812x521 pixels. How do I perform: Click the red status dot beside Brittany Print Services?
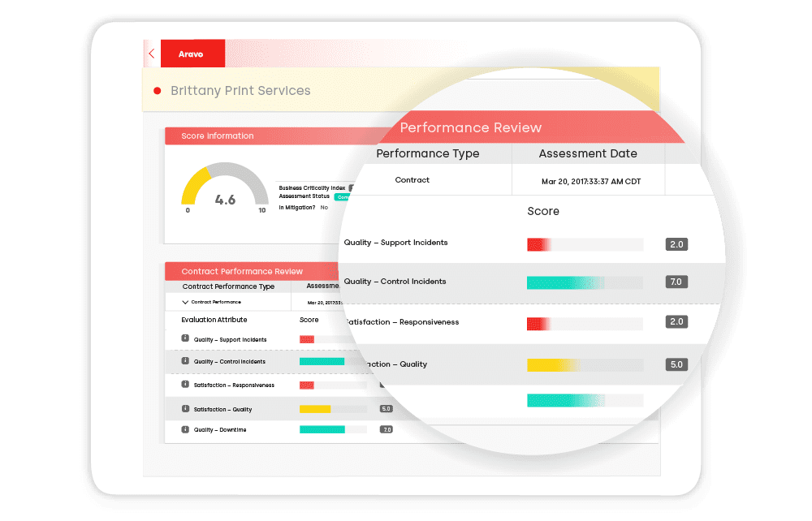click(157, 91)
